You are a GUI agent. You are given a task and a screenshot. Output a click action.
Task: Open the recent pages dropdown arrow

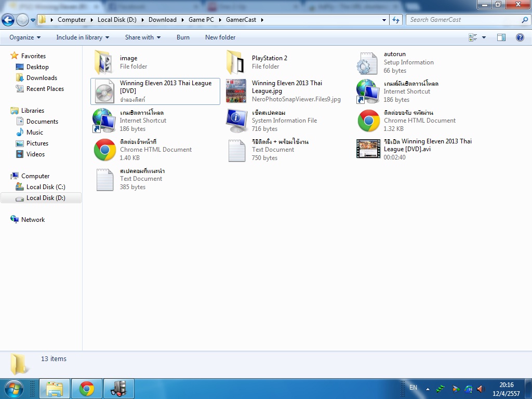click(33, 20)
